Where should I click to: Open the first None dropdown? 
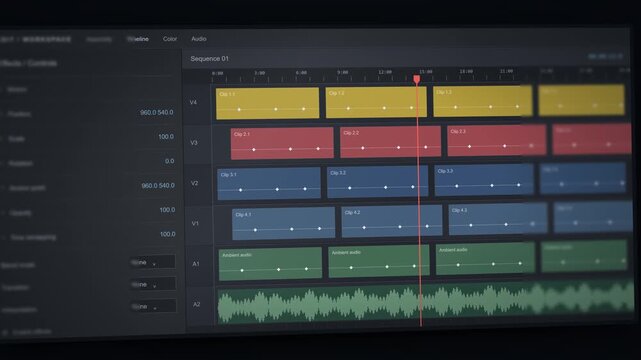[x=152, y=262]
